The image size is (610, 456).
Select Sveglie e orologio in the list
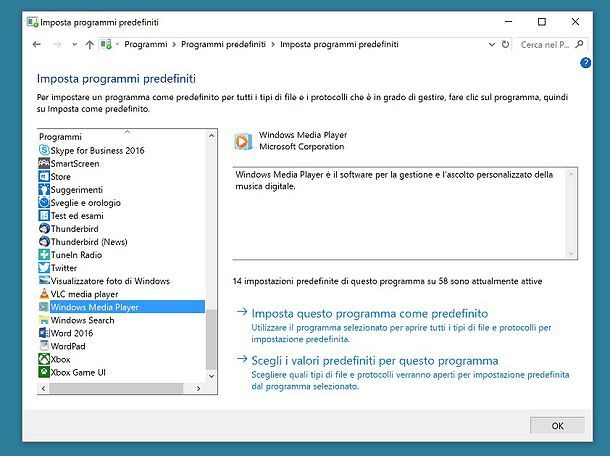point(86,203)
